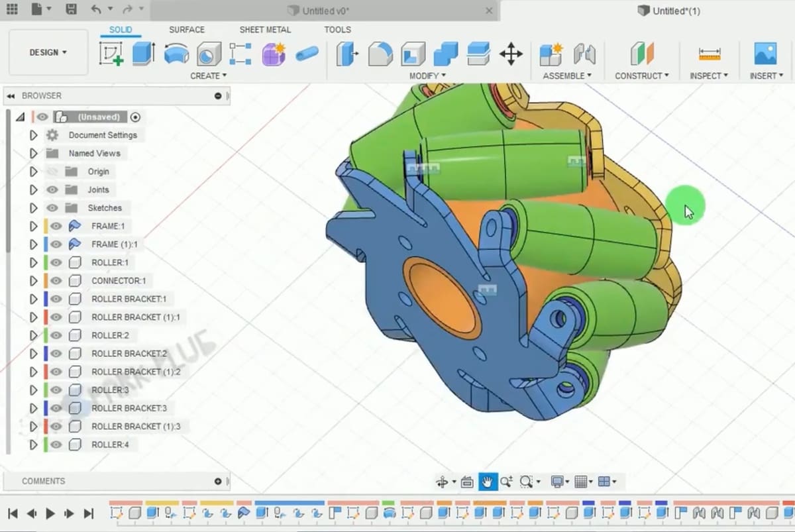
Task: Save the document with Save icon
Action: tap(71, 10)
